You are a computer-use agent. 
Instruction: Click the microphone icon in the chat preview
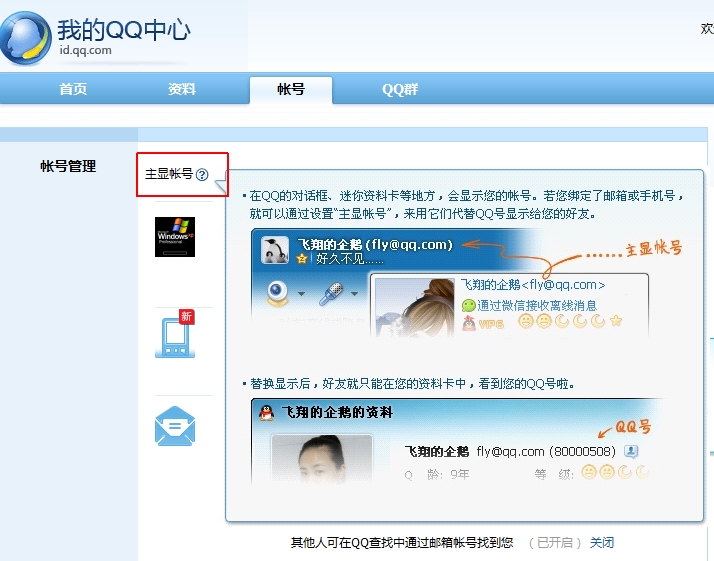click(x=331, y=293)
